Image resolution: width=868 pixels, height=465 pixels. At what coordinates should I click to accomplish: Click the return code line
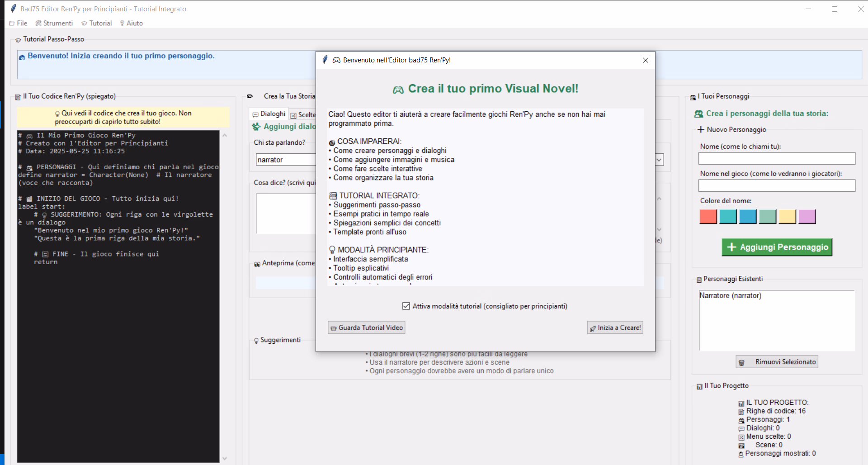coord(46,262)
